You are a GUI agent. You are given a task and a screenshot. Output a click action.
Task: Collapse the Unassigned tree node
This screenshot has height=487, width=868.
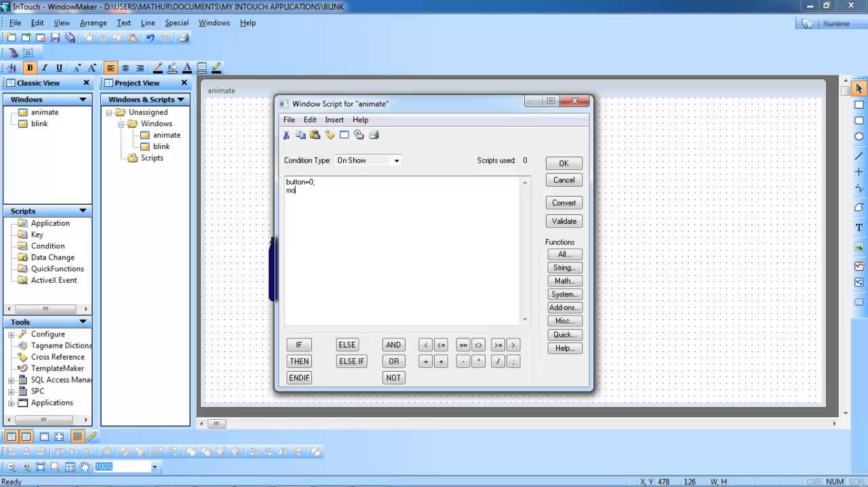point(108,113)
